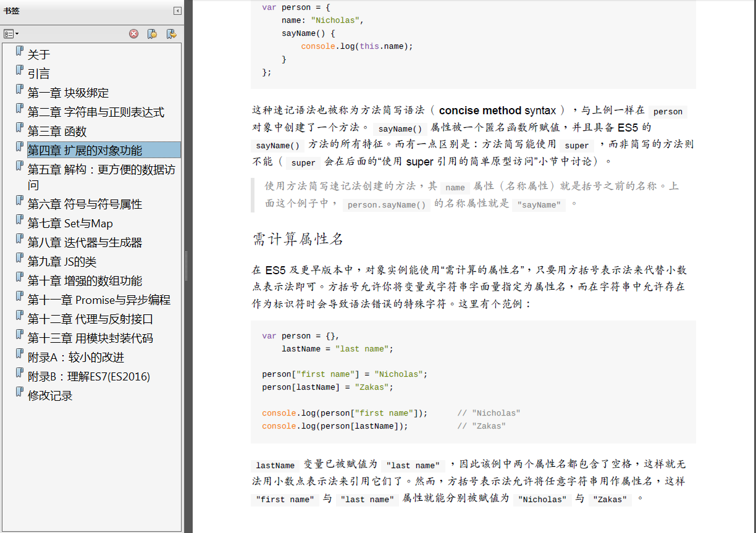Jump to 第六章 符号与符号属性 bookmark

click(x=85, y=204)
